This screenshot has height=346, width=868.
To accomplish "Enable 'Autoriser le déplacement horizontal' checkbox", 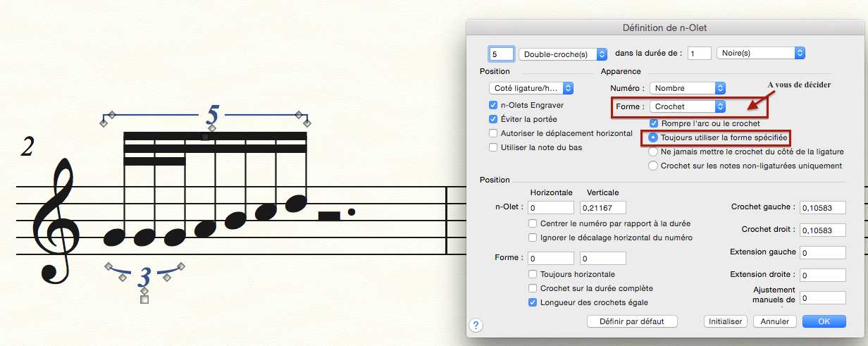I will (x=494, y=133).
